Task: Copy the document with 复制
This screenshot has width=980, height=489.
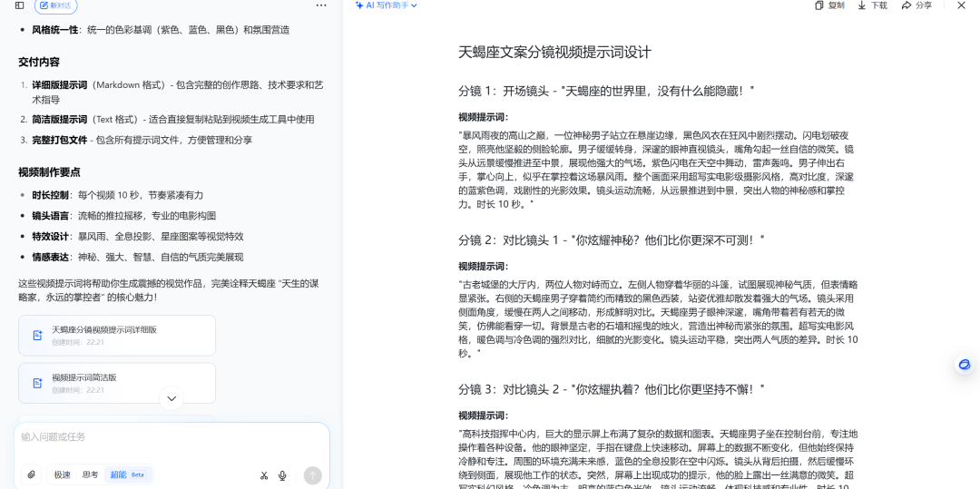Action: (830, 5)
